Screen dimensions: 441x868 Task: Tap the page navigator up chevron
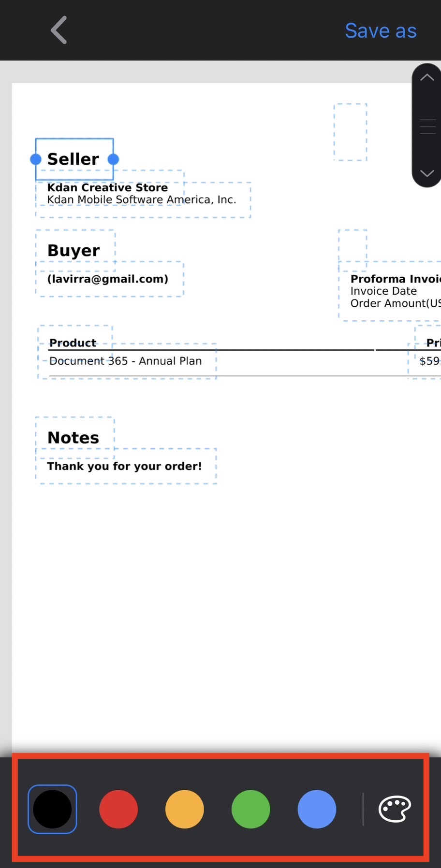click(x=427, y=77)
